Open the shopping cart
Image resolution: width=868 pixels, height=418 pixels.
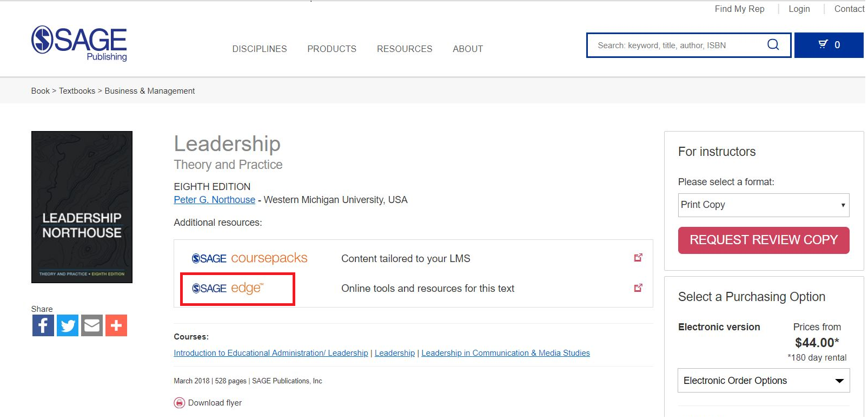coord(829,45)
